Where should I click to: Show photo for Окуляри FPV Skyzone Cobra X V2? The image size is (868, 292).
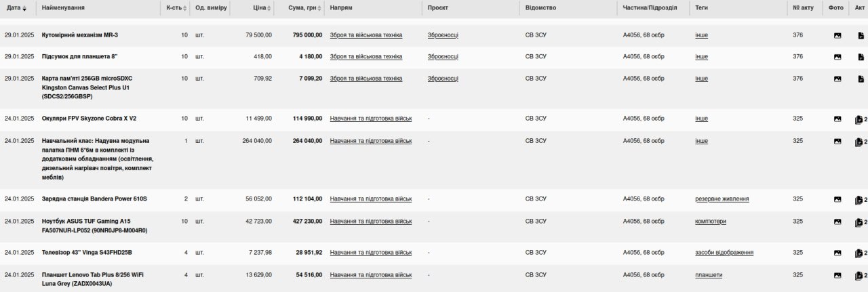click(837, 119)
